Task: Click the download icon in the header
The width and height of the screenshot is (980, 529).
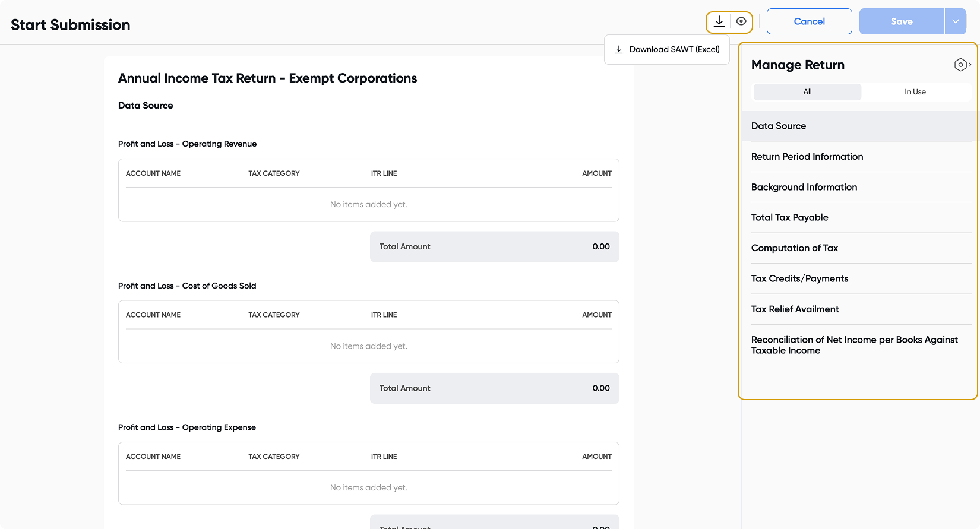Action: click(x=719, y=22)
